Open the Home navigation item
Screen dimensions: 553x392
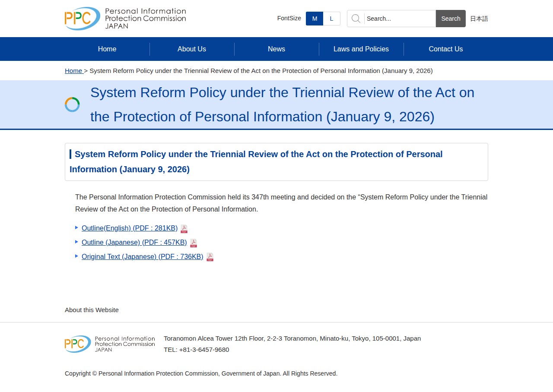coord(107,49)
